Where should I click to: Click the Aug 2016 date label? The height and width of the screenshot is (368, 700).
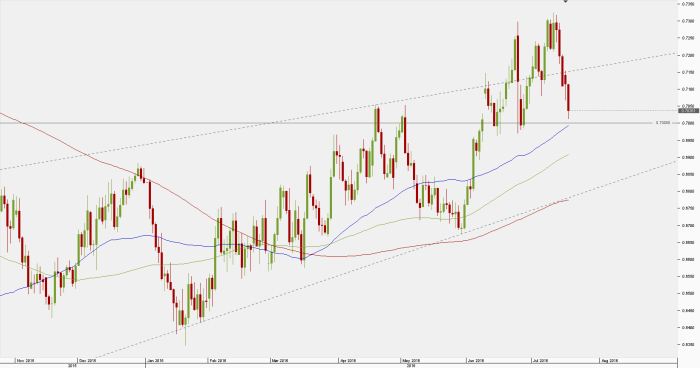pyautogui.click(x=609, y=360)
